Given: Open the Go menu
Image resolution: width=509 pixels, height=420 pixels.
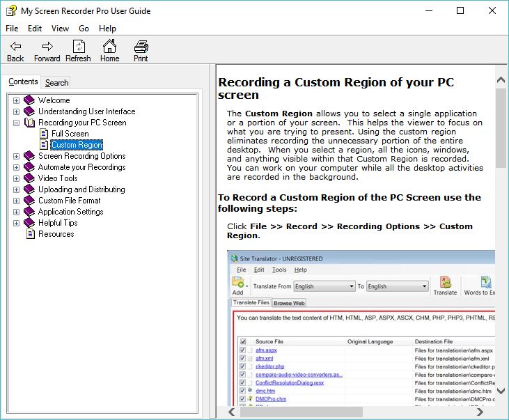Looking at the screenshot, I should coord(84,29).
